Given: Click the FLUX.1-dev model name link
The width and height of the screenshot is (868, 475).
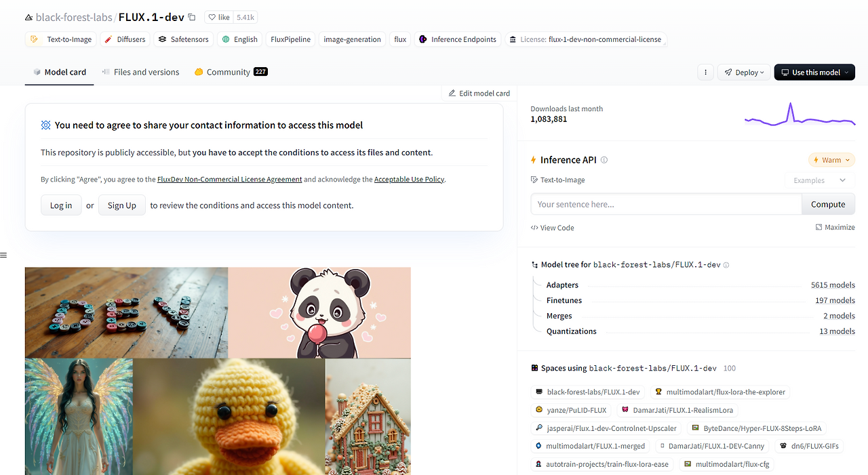Looking at the screenshot, I should click(x=151, y=17).
